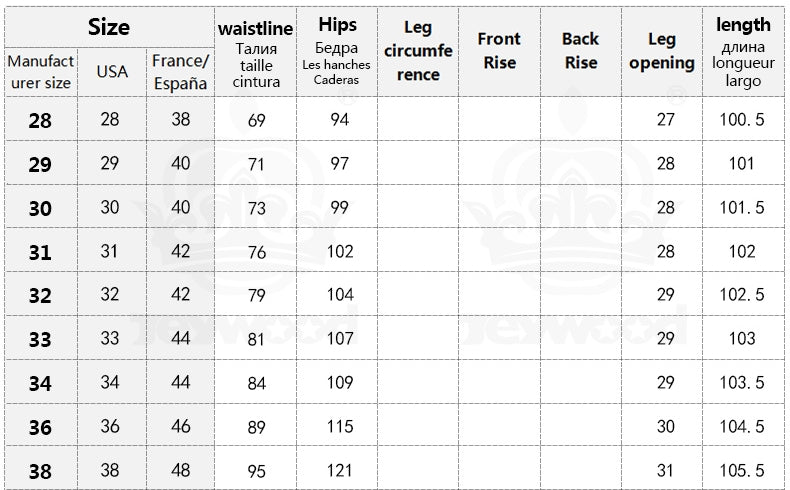Click the Hips column header

(x=337, y=52)
